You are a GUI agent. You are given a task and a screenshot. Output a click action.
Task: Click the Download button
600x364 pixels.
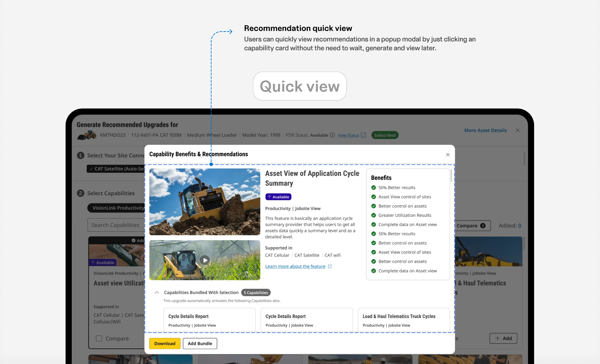[165, 344]
